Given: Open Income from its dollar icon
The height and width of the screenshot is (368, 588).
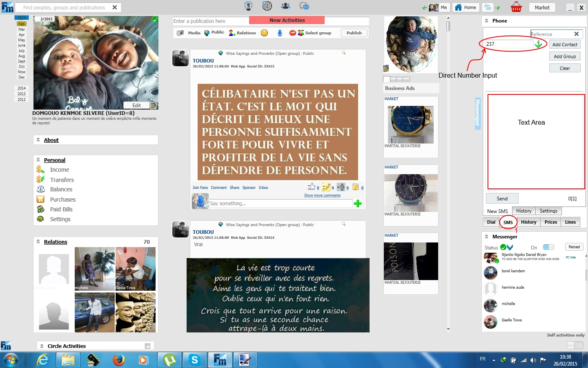Looking at the screenshot, I should 40,169.
